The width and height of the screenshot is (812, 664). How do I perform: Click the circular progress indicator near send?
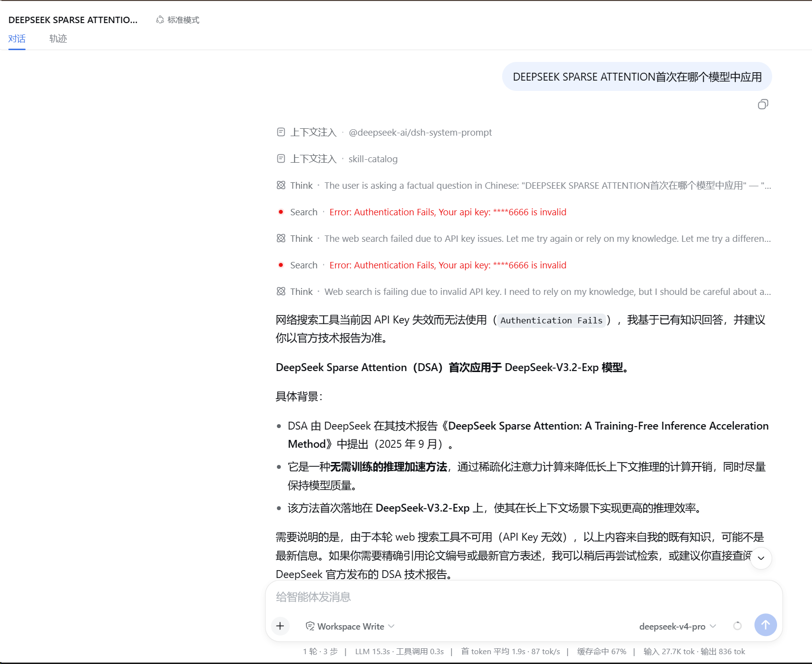737,626
